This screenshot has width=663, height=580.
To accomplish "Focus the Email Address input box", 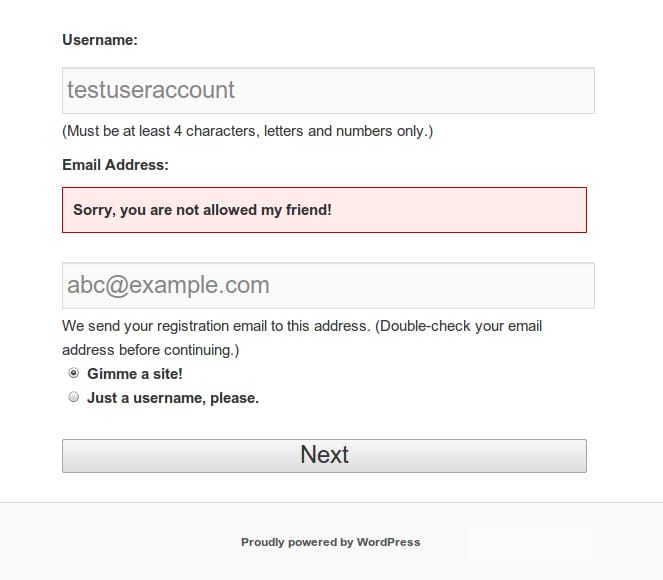I will [328, 286].
